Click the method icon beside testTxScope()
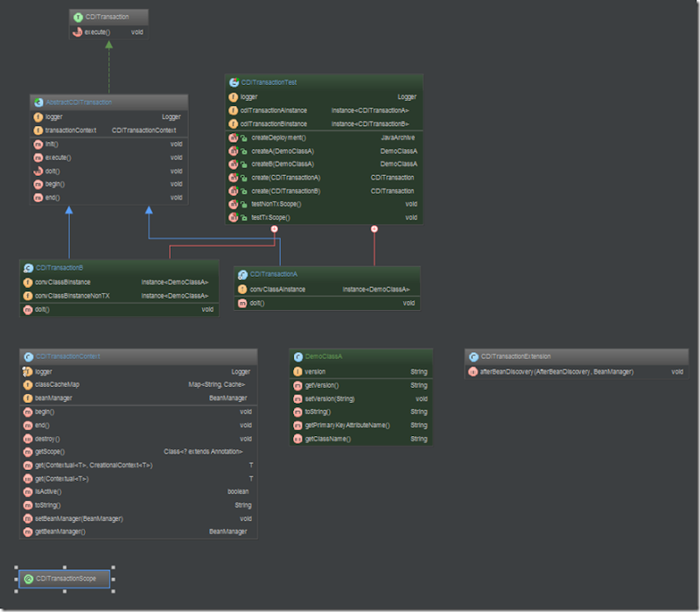Screen dimensions: 700x612 [233, 217]
